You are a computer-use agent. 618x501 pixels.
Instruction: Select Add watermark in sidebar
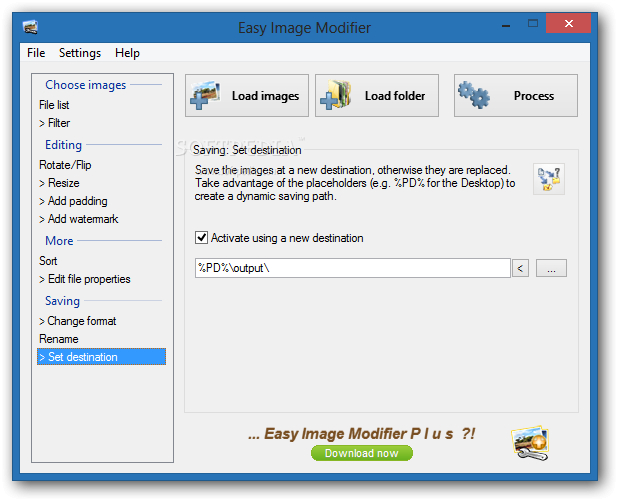78,219
